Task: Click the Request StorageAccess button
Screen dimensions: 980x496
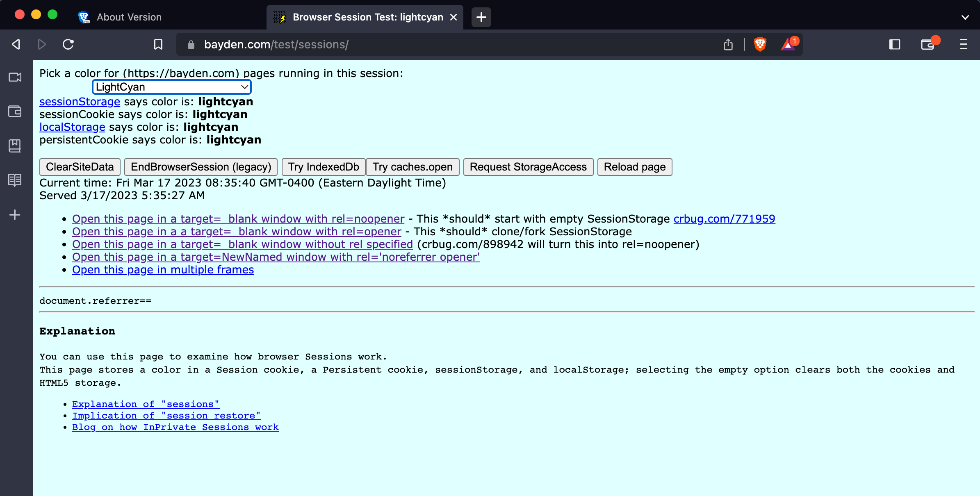Action: tap(528, 167)
